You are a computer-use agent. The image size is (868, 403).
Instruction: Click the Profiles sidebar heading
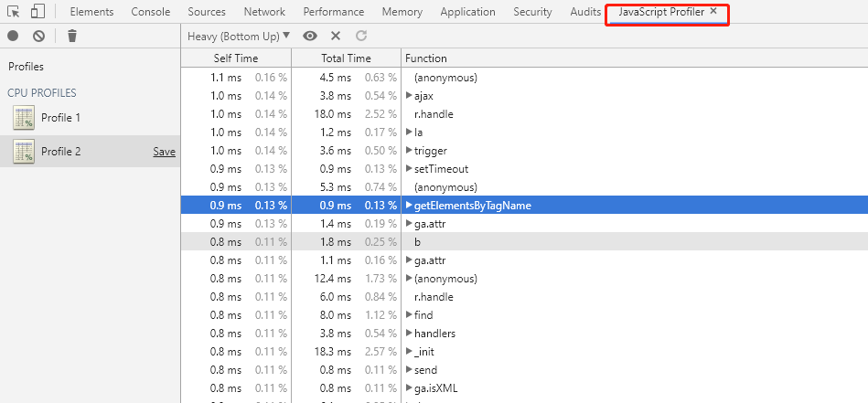click(x=26, y=67)
